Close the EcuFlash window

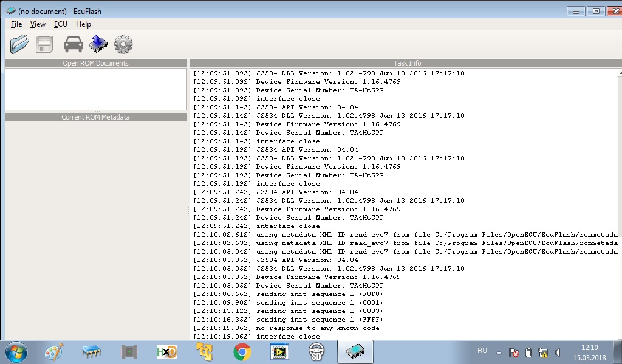[x=615, y=12]
